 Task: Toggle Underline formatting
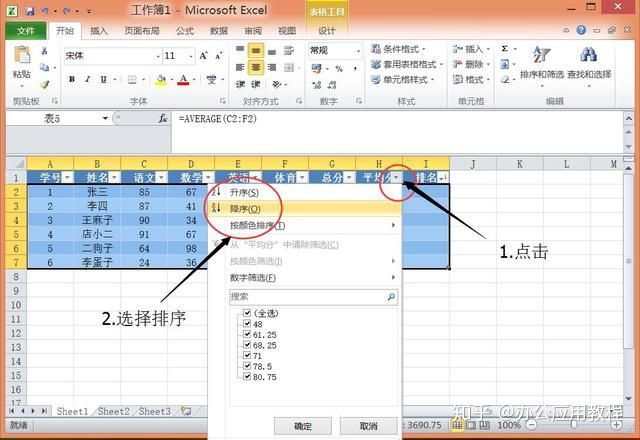[x=103, y=79]
